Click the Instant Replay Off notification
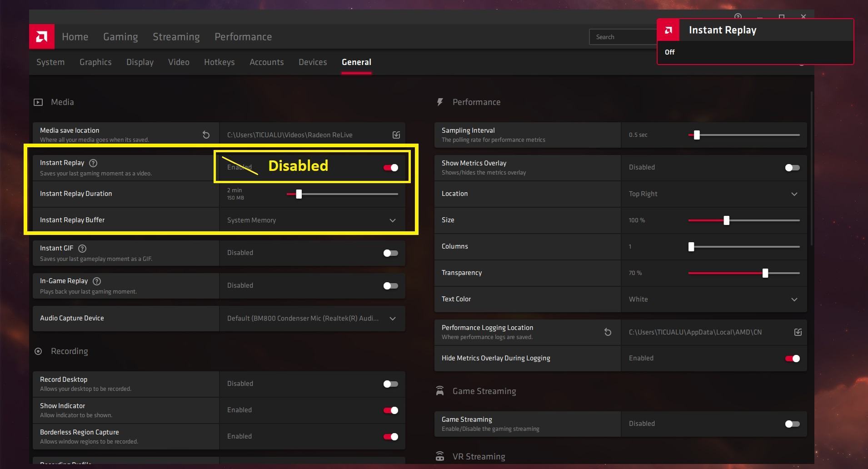The height and width of the screenshot is (469, 868). pyautogui.click(x=755, y=42)
